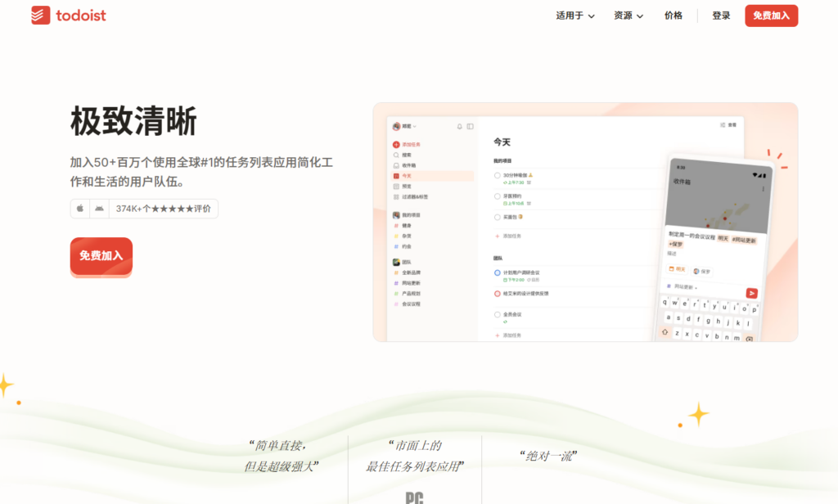Click the Android icon next to the rating
The image size is (838, 504).
point(98,209)
